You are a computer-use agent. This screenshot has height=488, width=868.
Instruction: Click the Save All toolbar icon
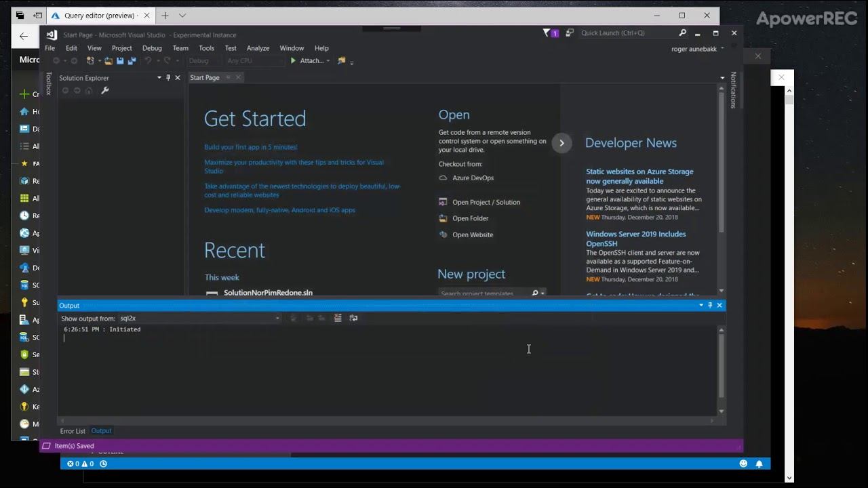click(132, 60)
